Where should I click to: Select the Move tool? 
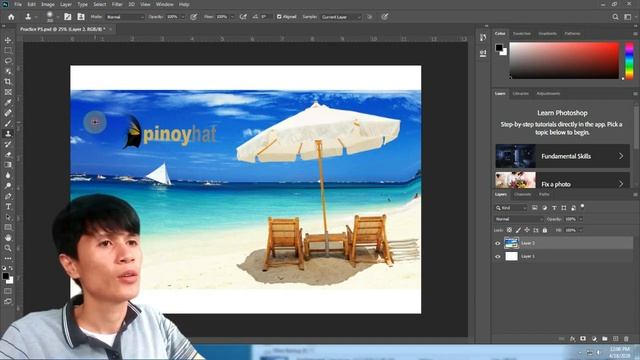tap(8, 40)
